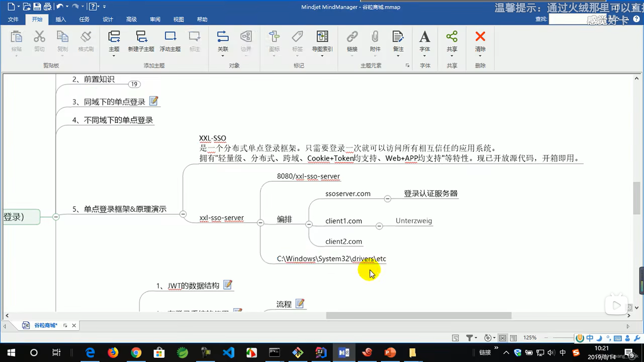Select the 谷粒商城 document tab
Viewport: 644px width, 362px height.
click(46, 325)
